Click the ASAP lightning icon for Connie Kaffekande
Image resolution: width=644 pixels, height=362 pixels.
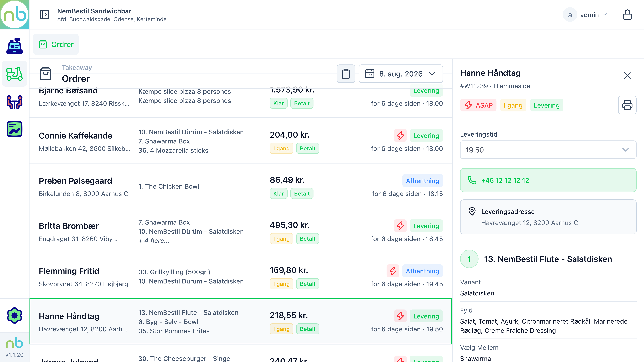400,135
